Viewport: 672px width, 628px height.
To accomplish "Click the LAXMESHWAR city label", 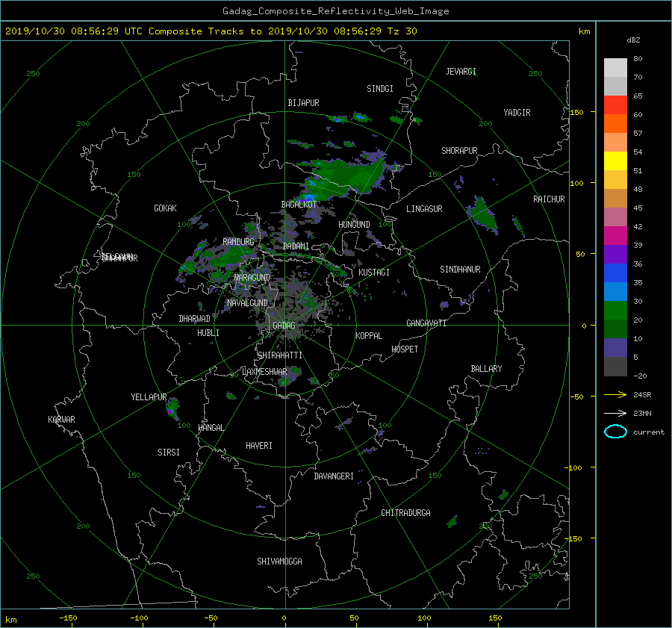I will pos(264,372).
